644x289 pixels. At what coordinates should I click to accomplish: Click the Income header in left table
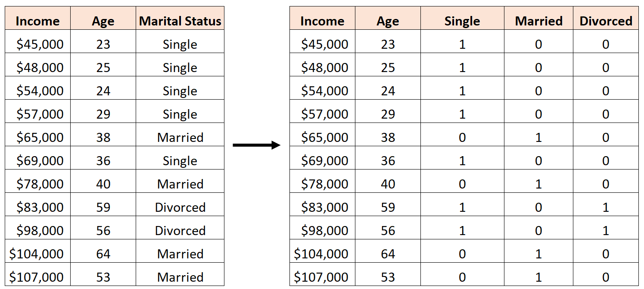click(37, 21)
